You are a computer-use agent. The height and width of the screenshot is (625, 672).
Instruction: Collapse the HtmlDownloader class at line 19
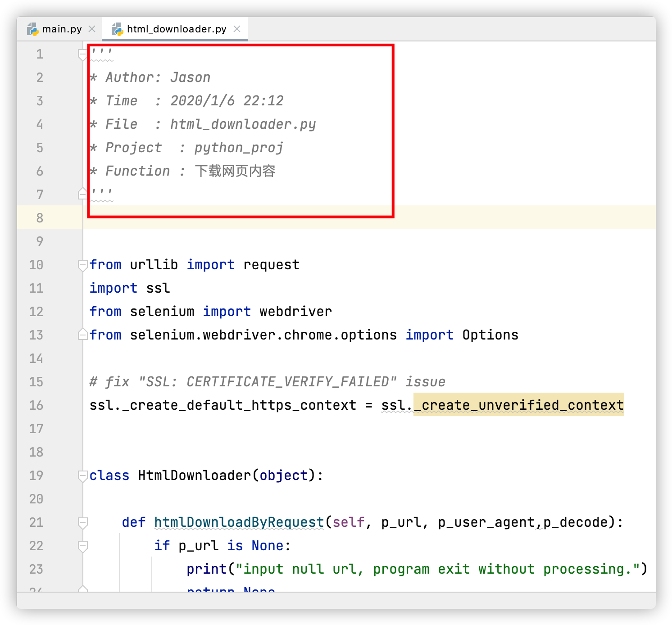click(x=83, y=476)
